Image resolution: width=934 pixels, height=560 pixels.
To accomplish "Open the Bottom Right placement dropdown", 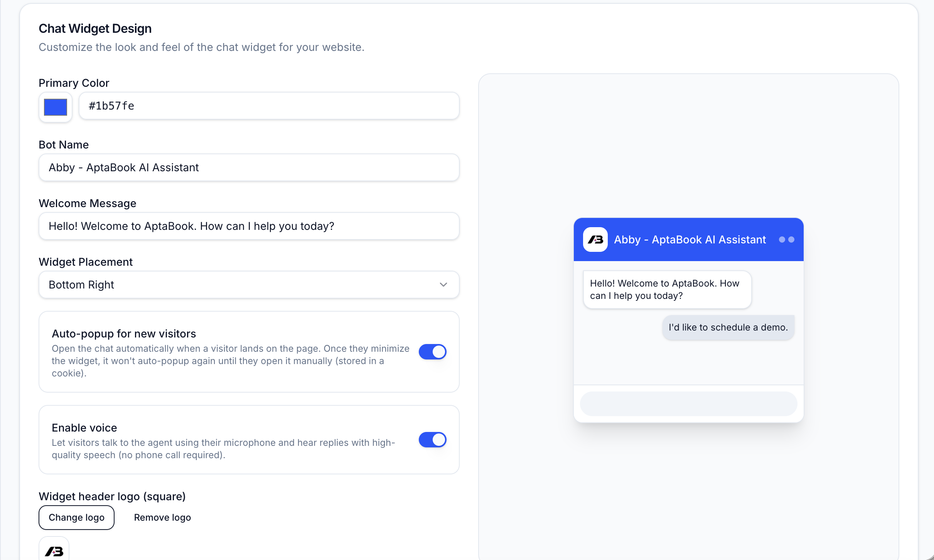I will [249, 285].
